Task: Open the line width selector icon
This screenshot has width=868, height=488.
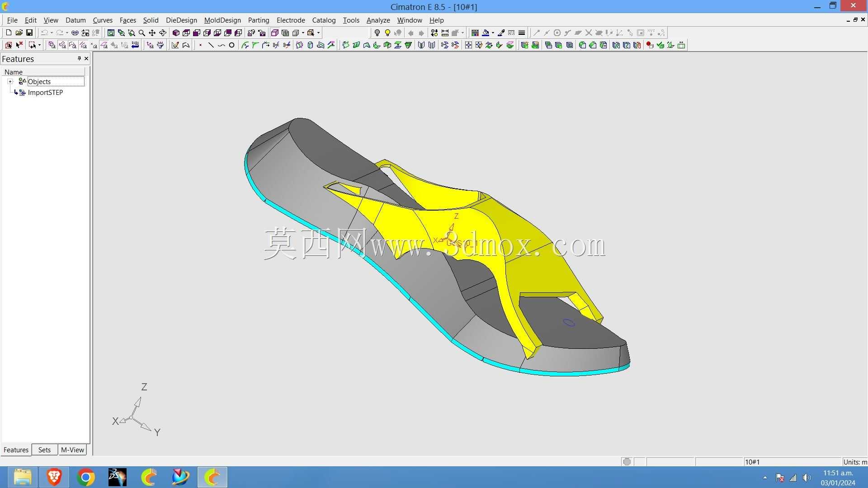Action: (x=522, y=33)
